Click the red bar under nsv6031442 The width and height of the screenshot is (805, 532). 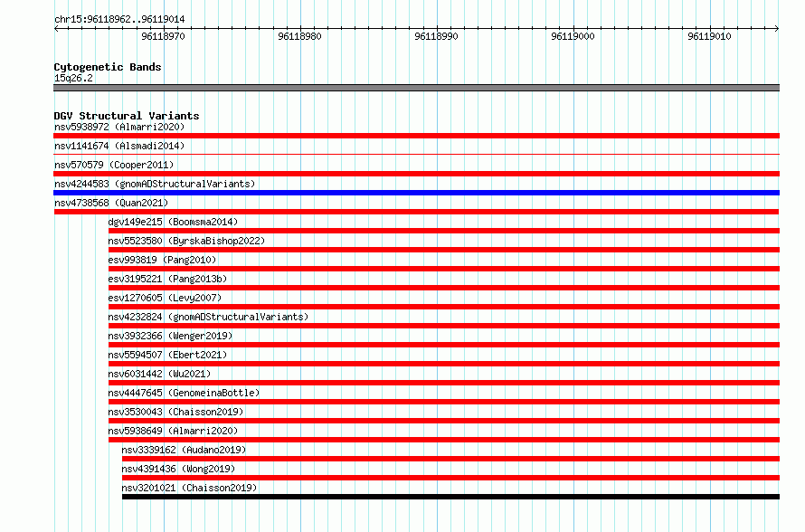443,383
